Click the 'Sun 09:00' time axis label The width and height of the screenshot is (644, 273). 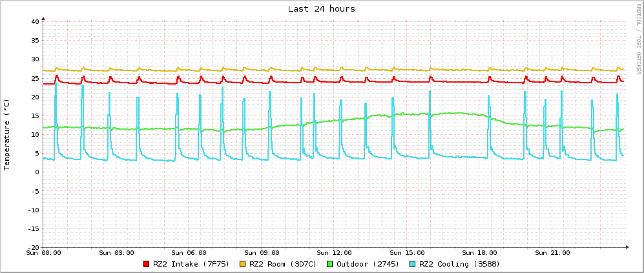pos(262,253)
